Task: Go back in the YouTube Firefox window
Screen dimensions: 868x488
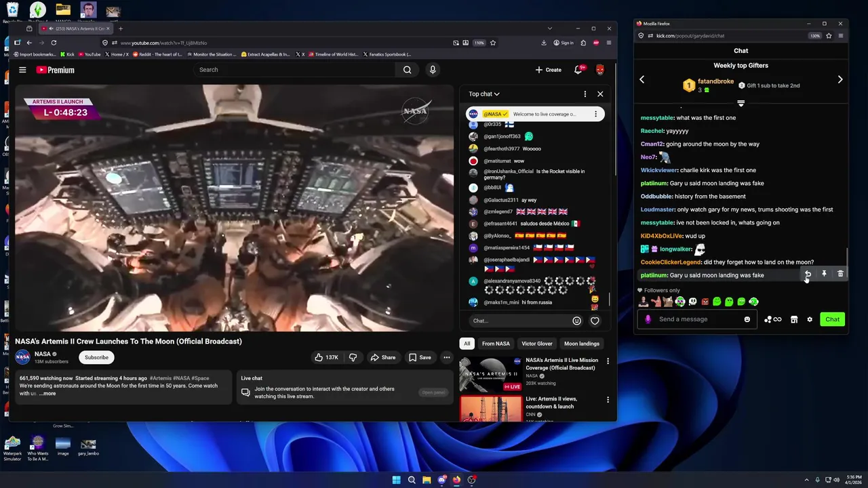Action: (29, 43)
